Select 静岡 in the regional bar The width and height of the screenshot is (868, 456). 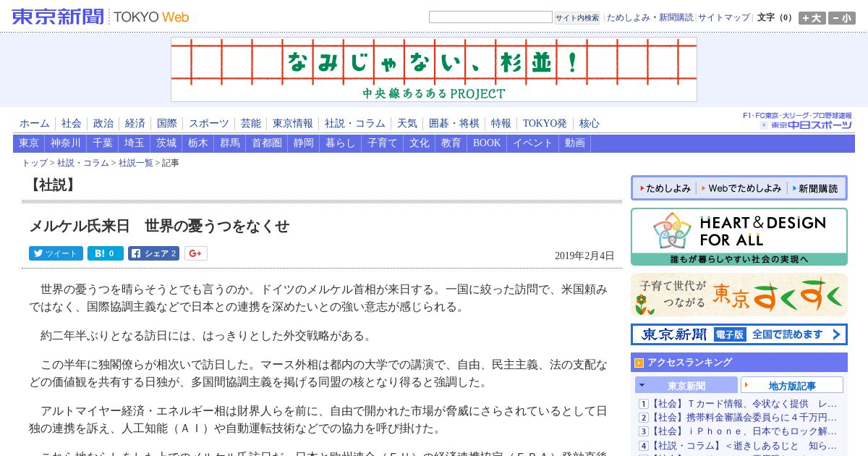(304, 143)
